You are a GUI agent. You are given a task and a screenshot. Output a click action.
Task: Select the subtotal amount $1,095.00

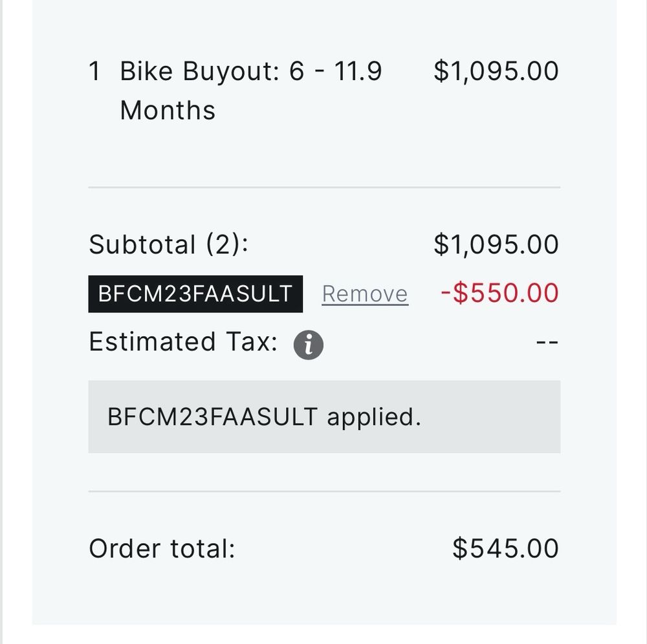coord(498,244)
